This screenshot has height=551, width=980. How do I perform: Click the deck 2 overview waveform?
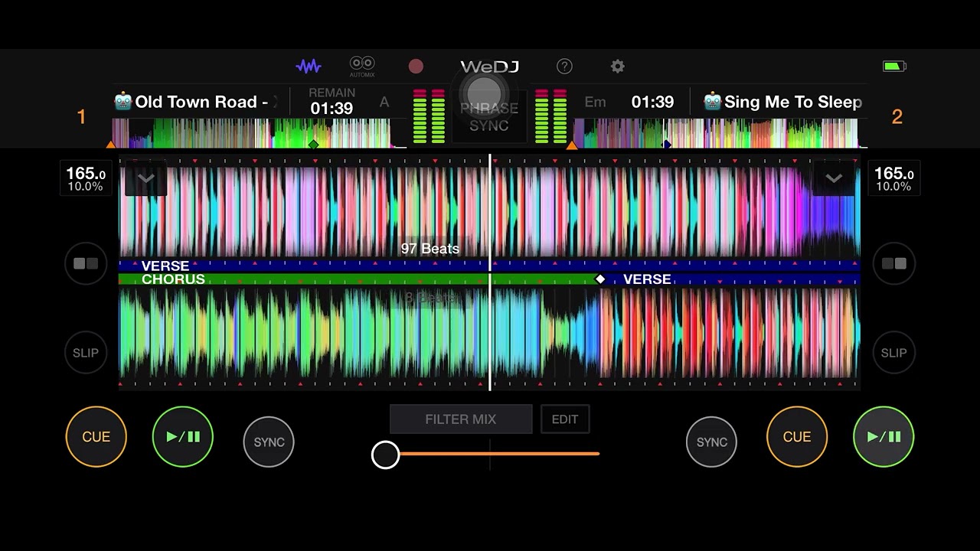click(x=720, y=133)
